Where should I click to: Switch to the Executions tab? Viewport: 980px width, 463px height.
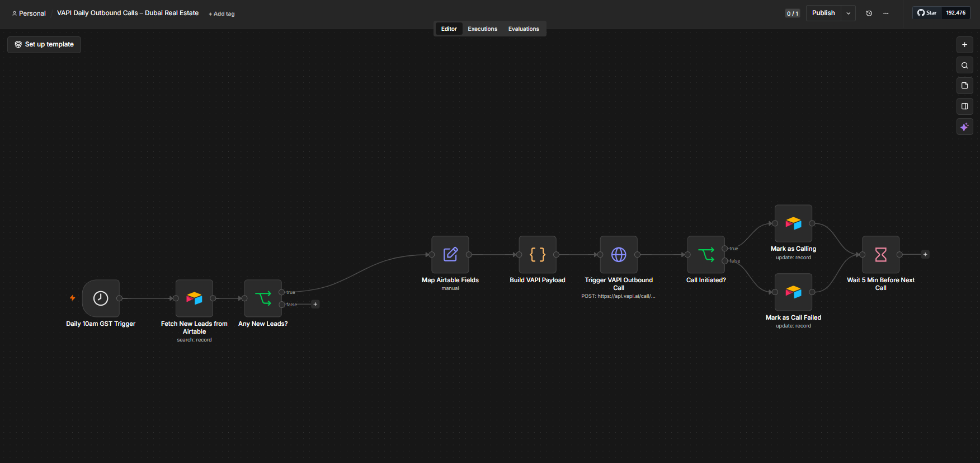pos(483,29)
